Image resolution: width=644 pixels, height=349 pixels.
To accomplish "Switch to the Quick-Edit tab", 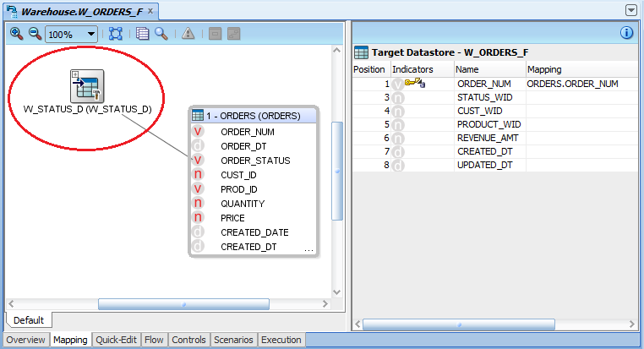I will [117, 340].
